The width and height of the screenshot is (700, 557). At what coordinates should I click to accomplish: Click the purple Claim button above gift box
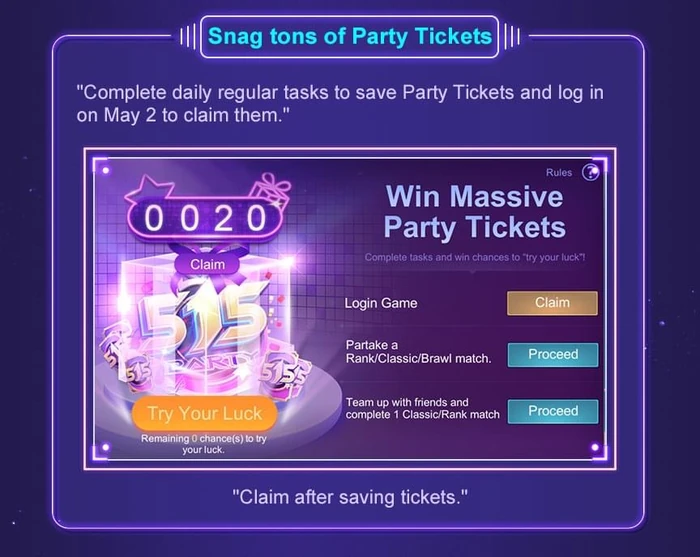click(207, 264)
